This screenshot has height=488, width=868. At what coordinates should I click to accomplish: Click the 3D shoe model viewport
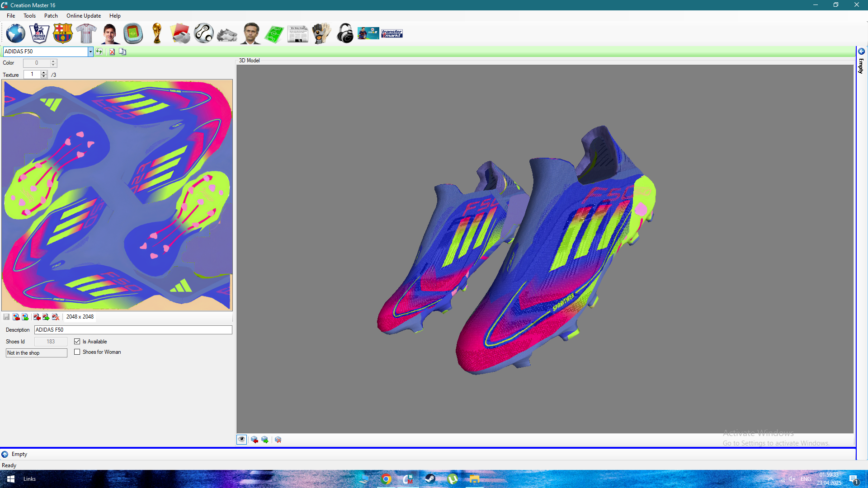coord(545,249)
